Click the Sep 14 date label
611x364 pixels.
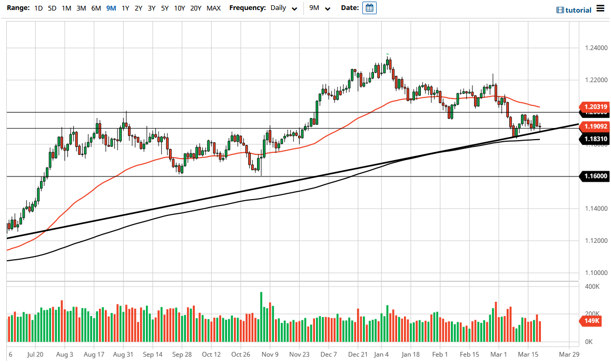tap(153, 355)
